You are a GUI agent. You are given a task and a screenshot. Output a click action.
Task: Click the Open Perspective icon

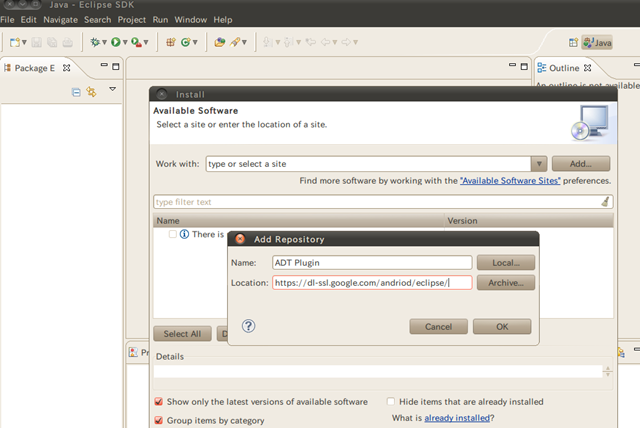point(574,43)
